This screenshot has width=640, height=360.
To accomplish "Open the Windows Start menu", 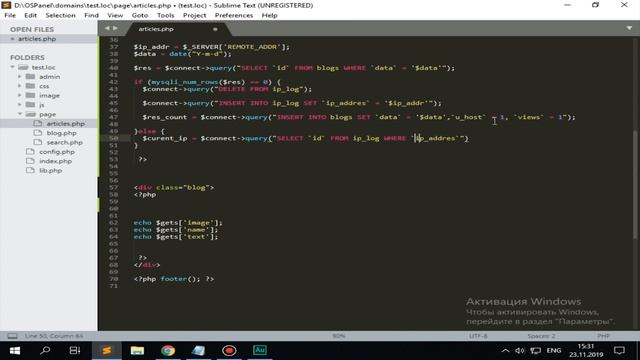I will (15, 350).
